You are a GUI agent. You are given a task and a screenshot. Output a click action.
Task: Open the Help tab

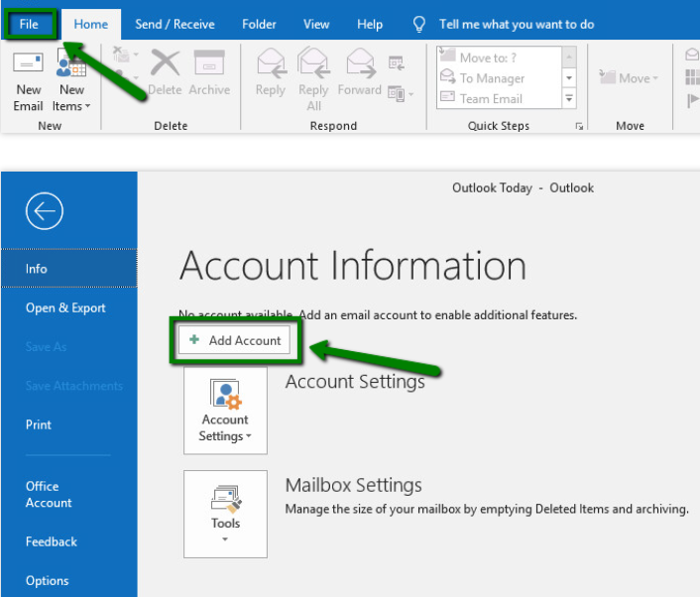(370, 24)
